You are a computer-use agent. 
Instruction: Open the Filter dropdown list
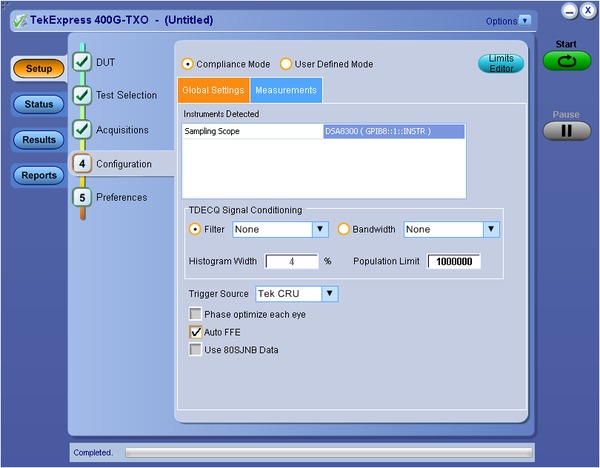coord(320,229)
